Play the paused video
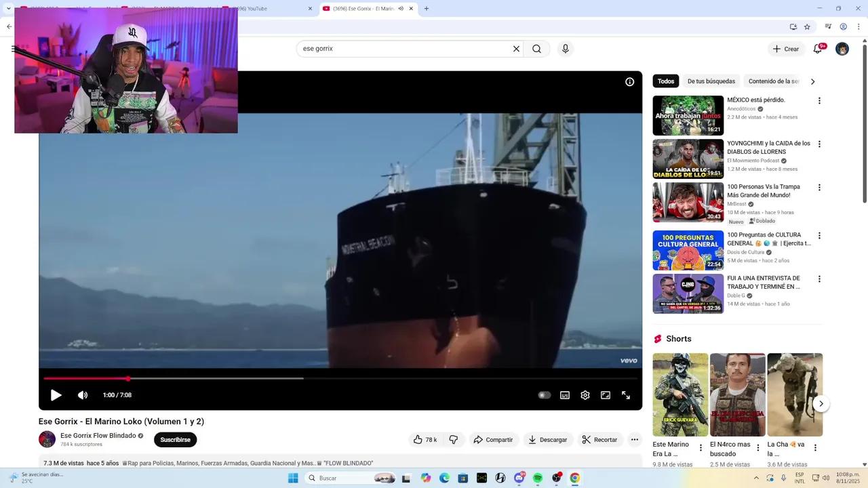 tap(56, 395)
